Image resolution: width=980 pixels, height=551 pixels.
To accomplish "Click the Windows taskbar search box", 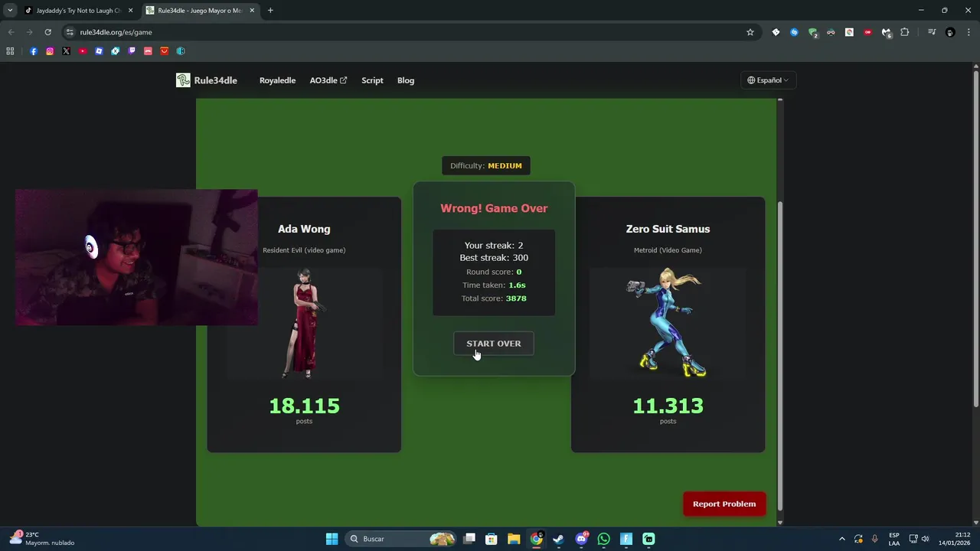I will (400, 539).
